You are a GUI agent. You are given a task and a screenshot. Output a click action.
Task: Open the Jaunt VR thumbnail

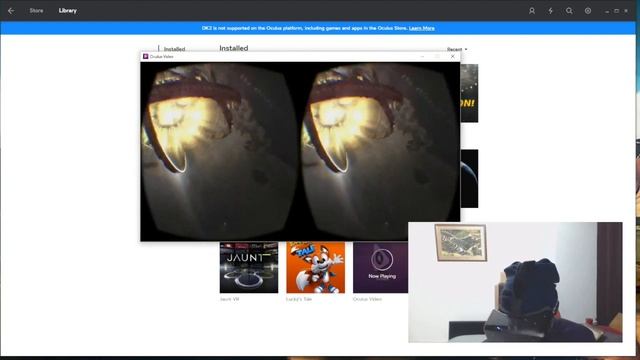249,267
